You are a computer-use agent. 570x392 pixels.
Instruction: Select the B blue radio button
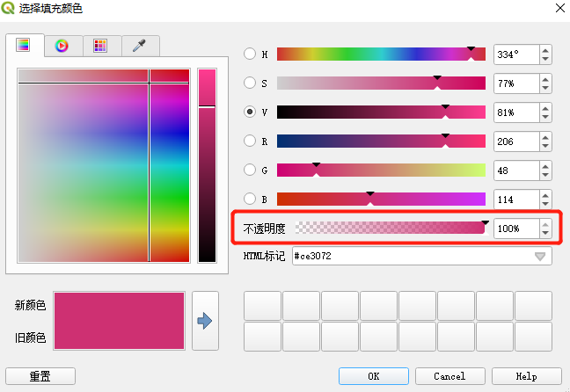[250, 199]
